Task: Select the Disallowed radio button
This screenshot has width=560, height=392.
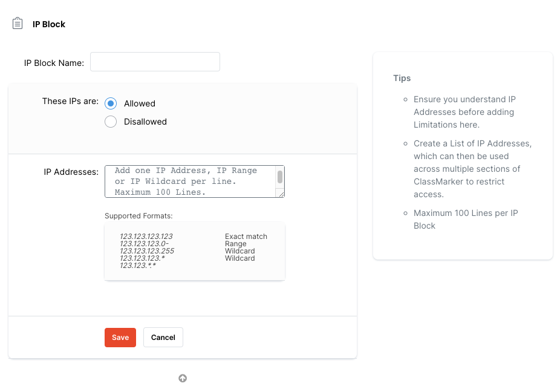Action: pyautogui.click(x=111, y=122)
